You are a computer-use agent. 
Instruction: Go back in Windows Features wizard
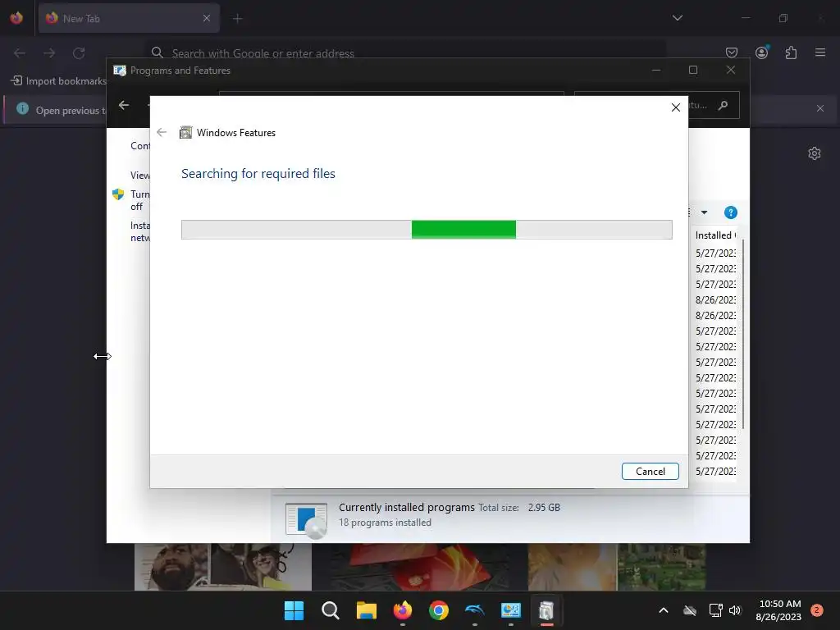pos(162,132)
